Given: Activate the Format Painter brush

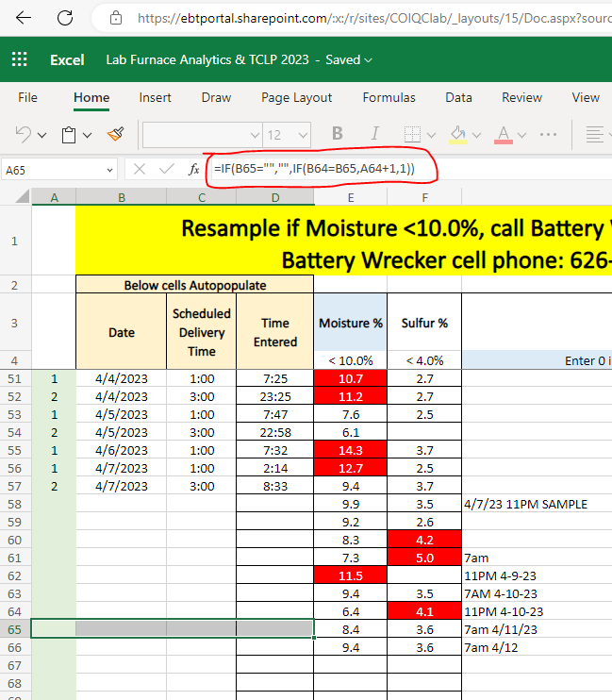Looking at the screenshot, I should [116, 134].
